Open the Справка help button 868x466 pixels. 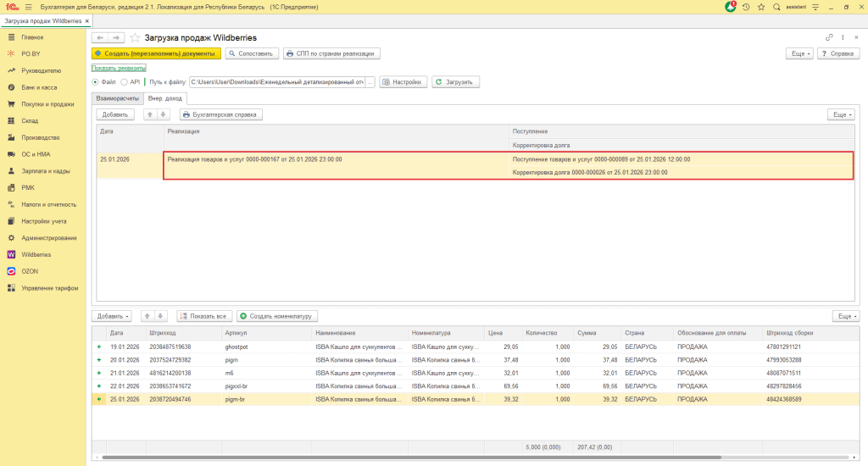tap(838, 53)
